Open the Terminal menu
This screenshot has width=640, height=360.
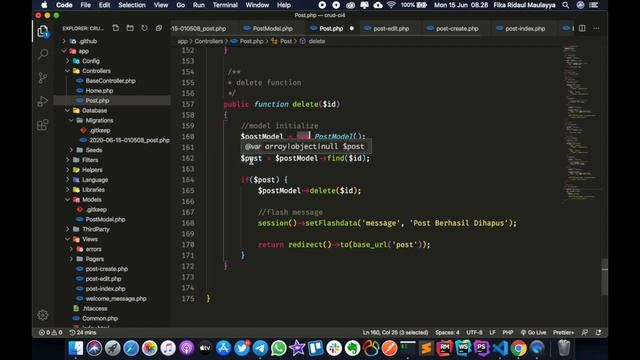pyautogui.click(x=225, y=5)
